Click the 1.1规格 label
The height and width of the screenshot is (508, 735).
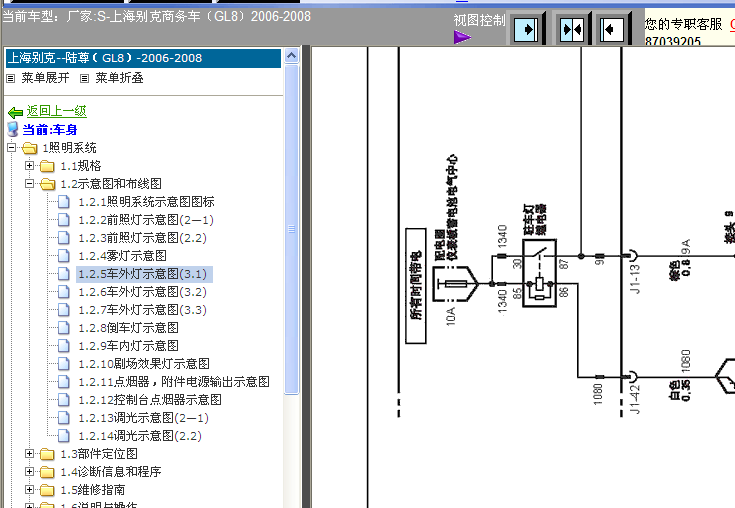[x=81, y=166]
